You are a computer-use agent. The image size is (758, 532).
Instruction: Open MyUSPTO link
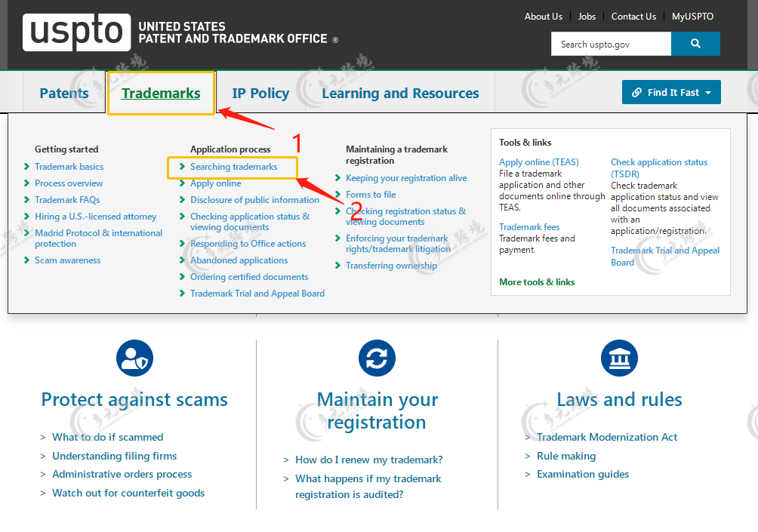coord(692,17)
